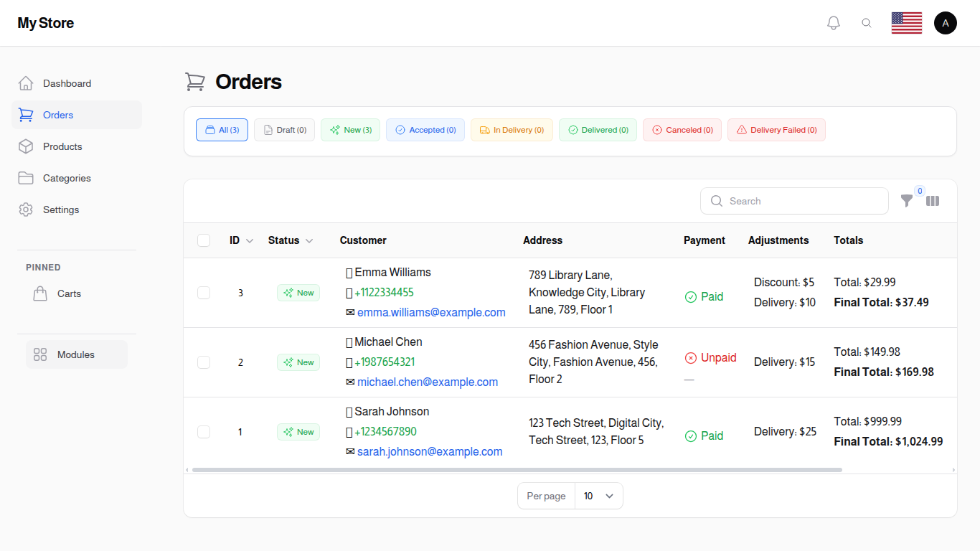Click the search magnifier icon in the header
Image resolution: width=980 pixels, height=551 pixels.
[867, 22]
